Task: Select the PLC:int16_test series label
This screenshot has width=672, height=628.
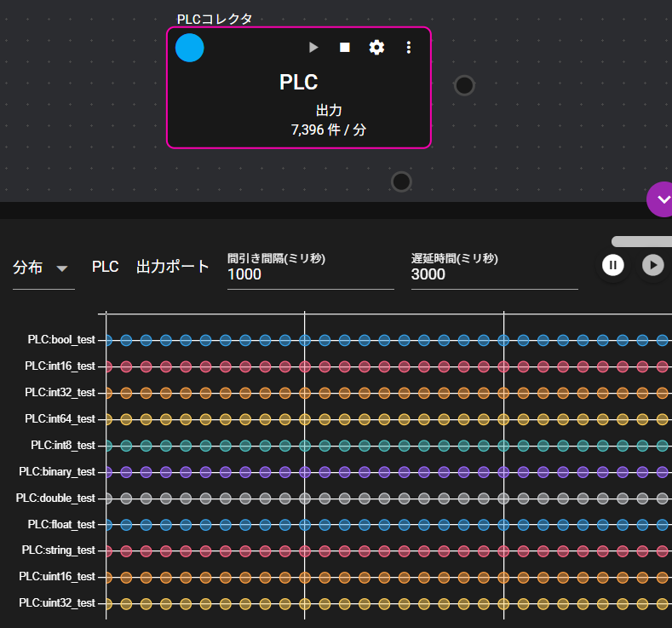Action: 60,366
